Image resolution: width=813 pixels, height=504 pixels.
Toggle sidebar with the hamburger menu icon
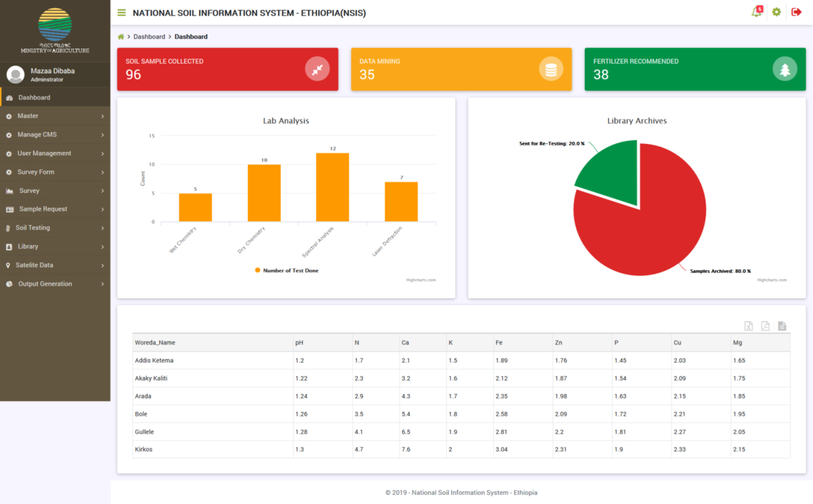[x=121, y=13]
